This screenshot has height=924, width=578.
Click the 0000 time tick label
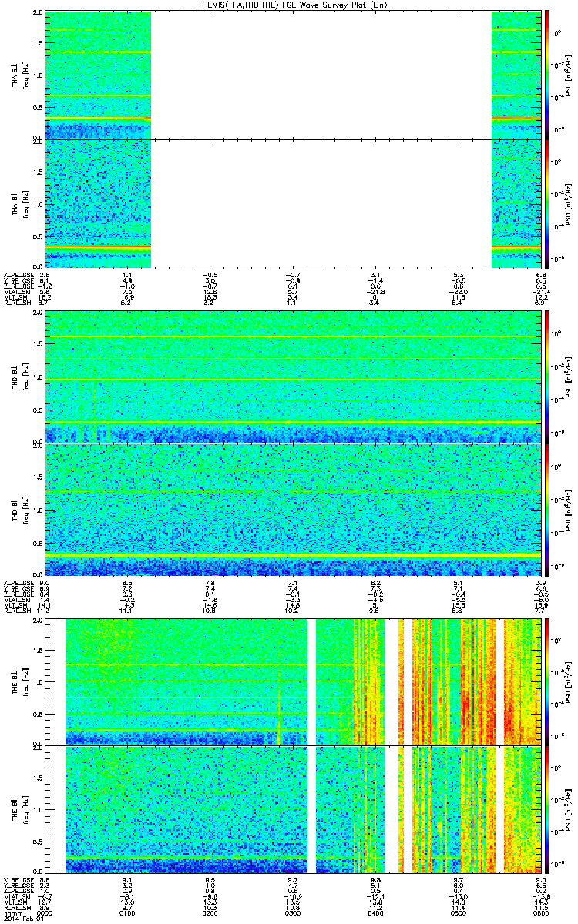pos(45,914)
